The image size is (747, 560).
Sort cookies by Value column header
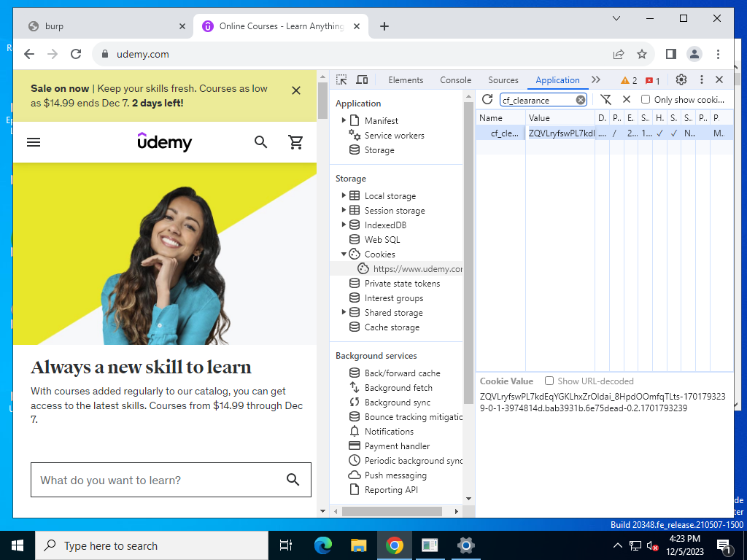[560, 117]
